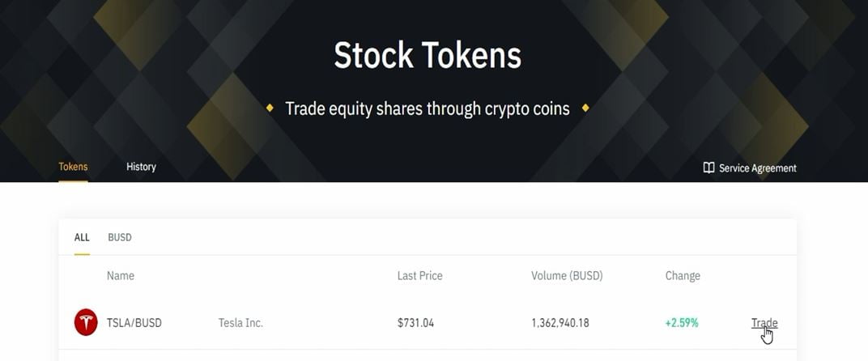Viewport: 868px width, 361px height.
Task: Click the $731.04 last price value
Action: click(415, 323)
